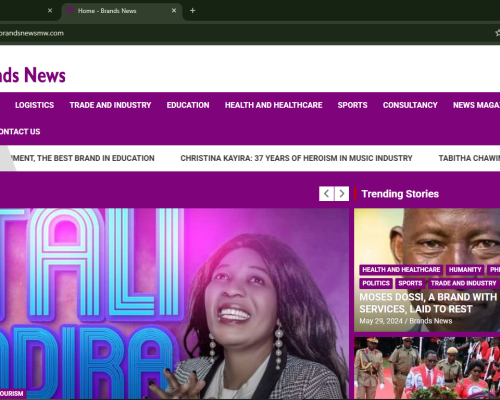Open the Moses Dossi story thumbnail
The image size is (500, 400).
tap(427, 270)
